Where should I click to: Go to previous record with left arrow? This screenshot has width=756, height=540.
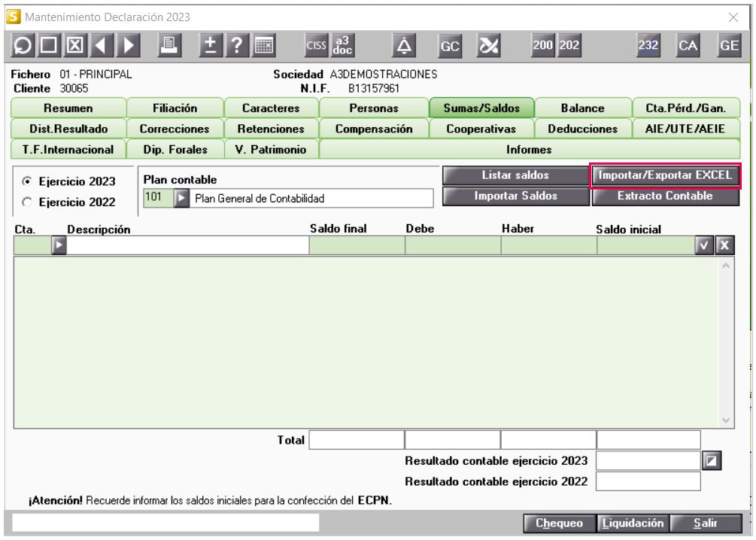coord(101,46)
